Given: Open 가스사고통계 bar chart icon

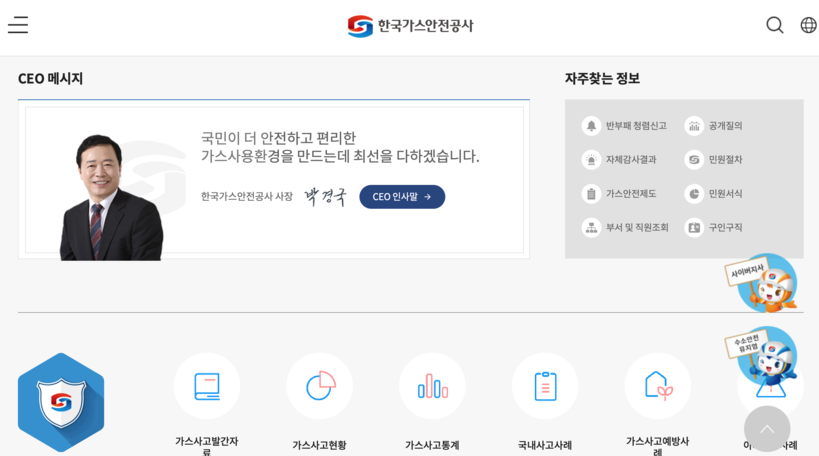Looking at the screenshot, I should point(432,386).
